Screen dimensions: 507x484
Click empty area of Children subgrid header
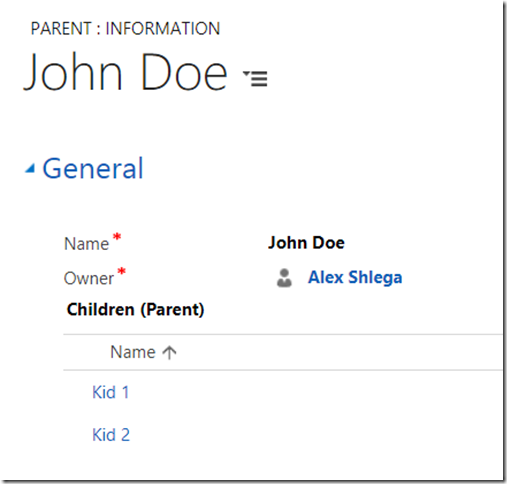[333, 352]
